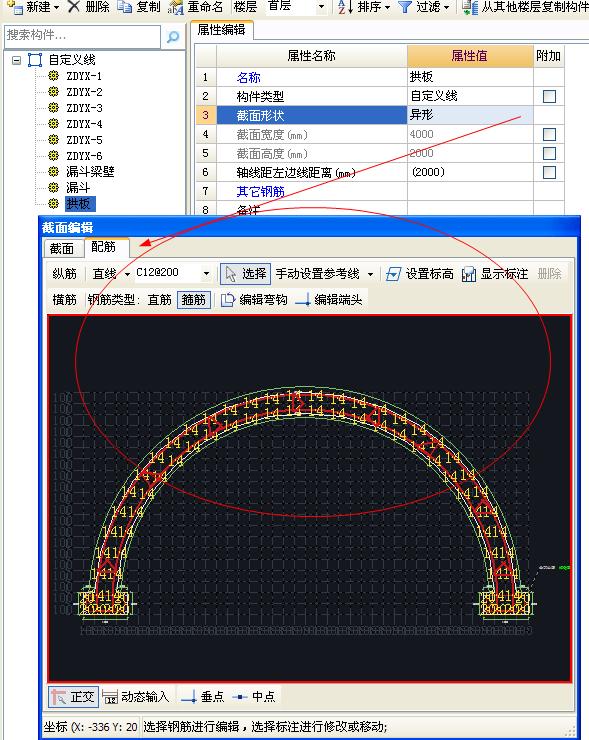The height and width of the screenshot is (740, 589).
Task: Click the 设置标高 elevation icon
Action: click(x=393, y=274)
